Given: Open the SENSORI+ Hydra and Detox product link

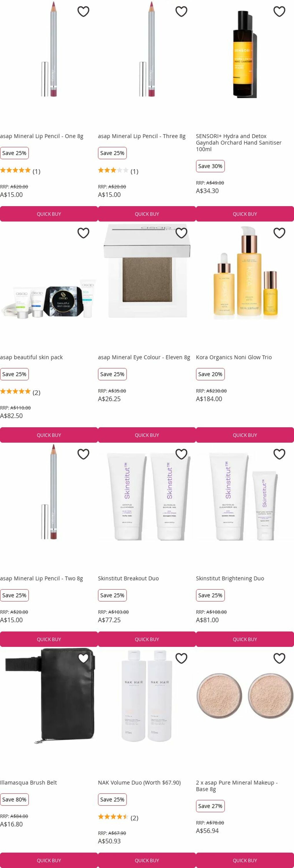Looking at the screenshot, I should pos(238,143).
